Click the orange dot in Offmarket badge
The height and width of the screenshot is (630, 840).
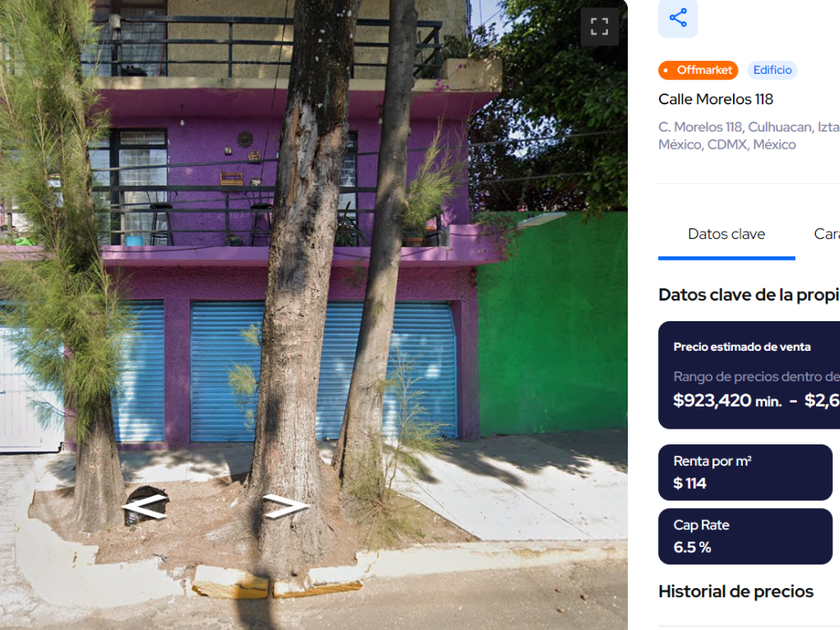coord(665,70)
